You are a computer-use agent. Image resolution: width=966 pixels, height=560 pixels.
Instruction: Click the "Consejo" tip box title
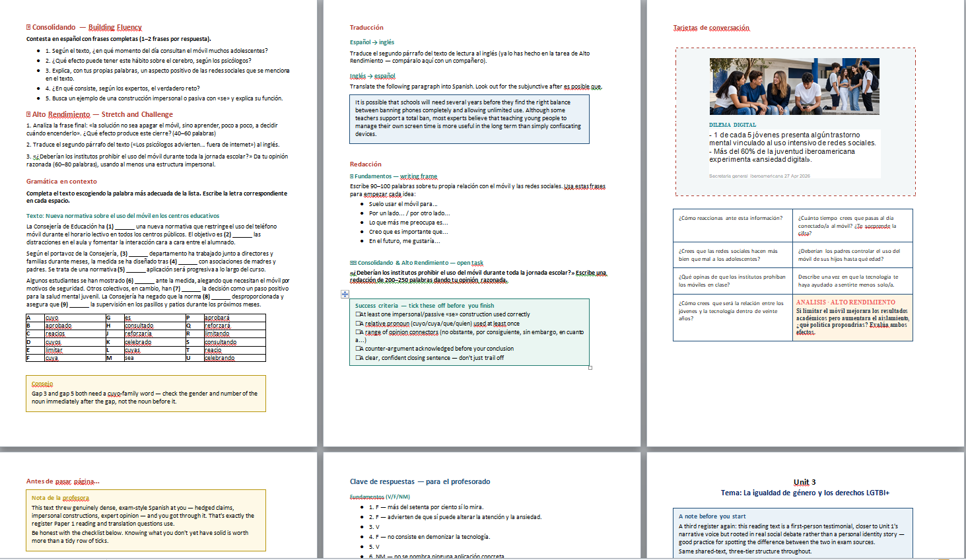42,384
